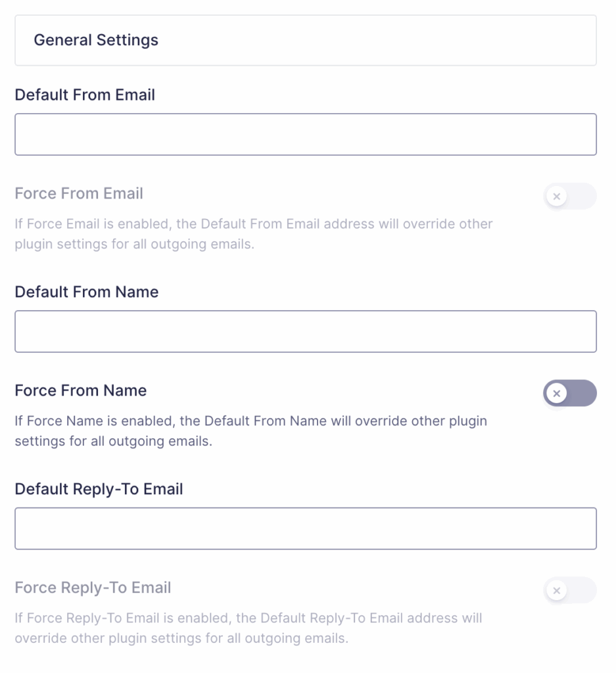The height and width of the screenshot is (673, 616).
Task: Click the Force Email override description text
Action: pos(253,234)
